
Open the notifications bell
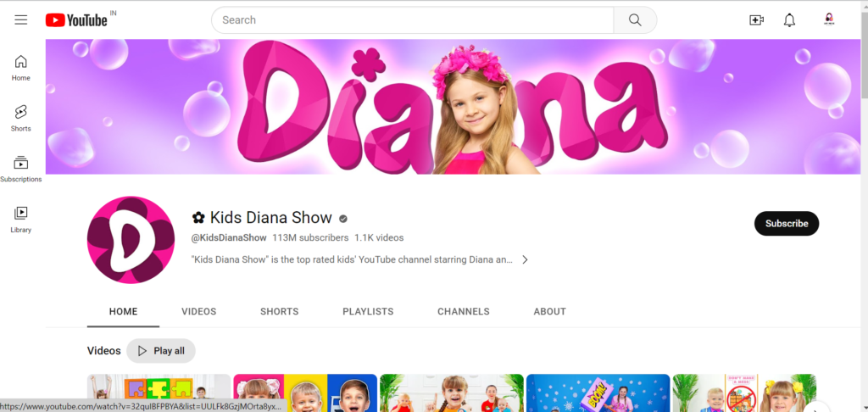pos(789,20)
